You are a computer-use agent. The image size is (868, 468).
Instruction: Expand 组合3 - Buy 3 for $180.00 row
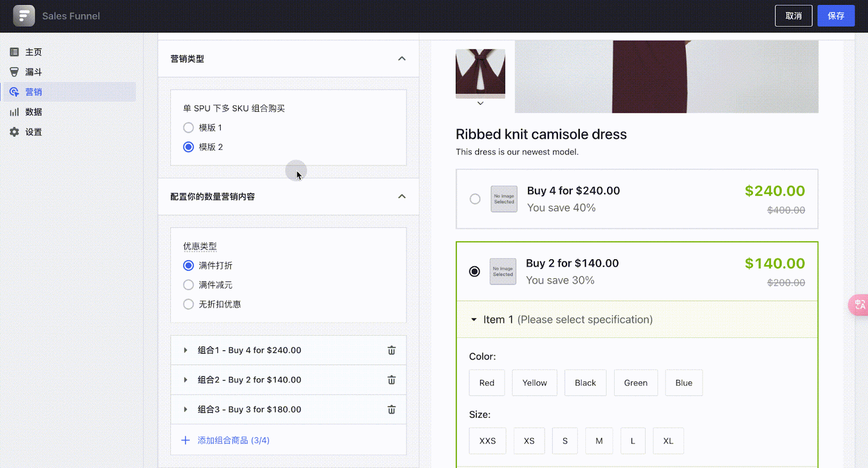186,409
